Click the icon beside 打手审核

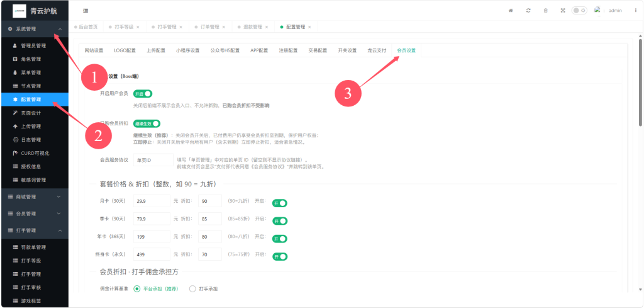pyautogui.click(x=15, y=287)
